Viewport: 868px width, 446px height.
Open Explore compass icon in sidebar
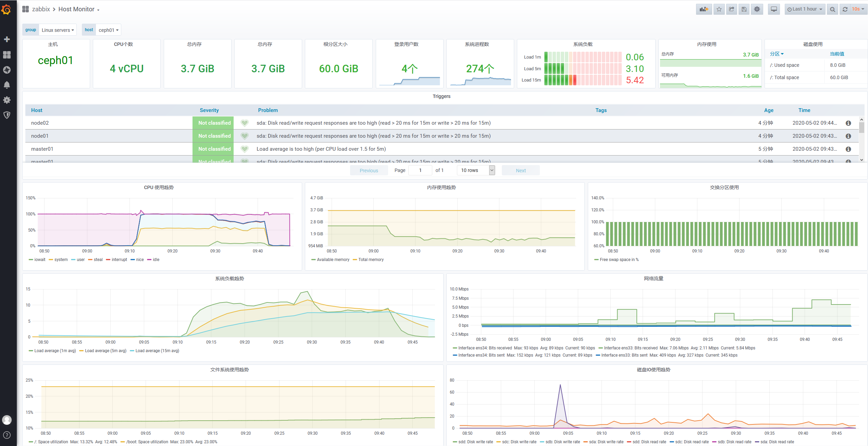pyautogui.click(x=7, y=70)
